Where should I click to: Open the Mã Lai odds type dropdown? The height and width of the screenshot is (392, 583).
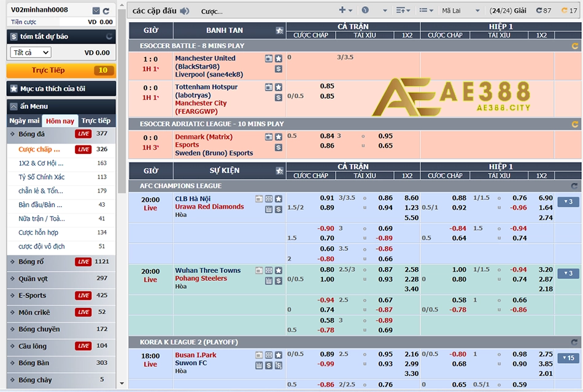point(461,10)
